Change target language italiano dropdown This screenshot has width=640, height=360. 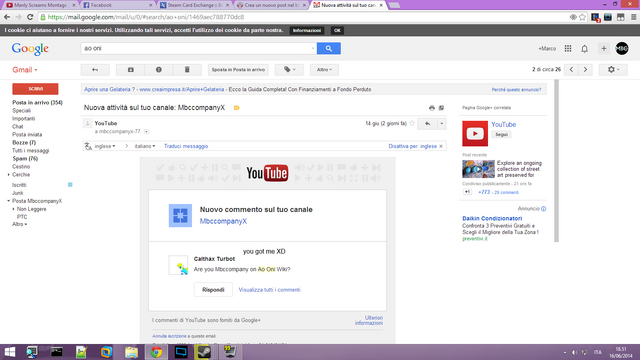tap(145, 146)
